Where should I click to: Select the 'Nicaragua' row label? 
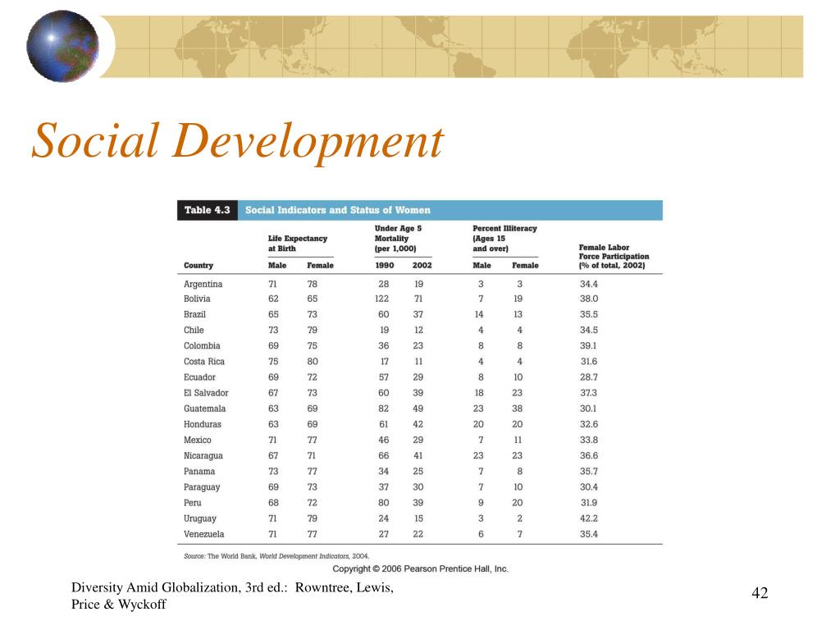pyautogui.click(x=203, y=455)
